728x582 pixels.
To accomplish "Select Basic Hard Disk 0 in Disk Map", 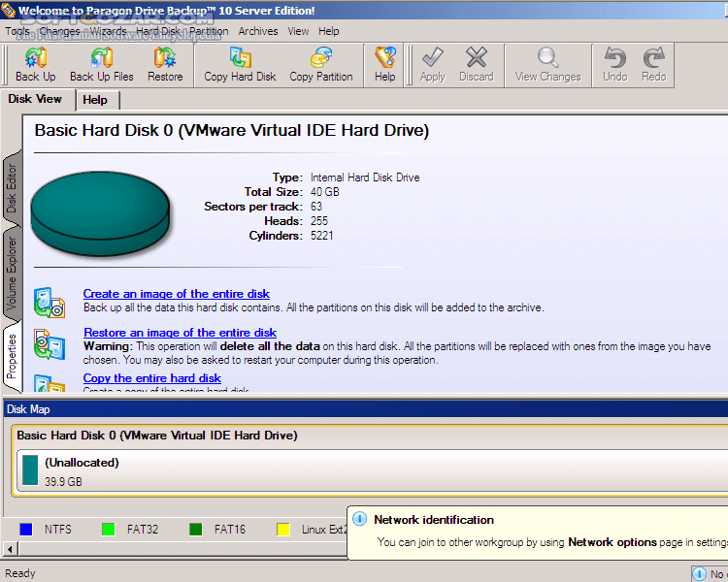I will click(x=157, y=436).
